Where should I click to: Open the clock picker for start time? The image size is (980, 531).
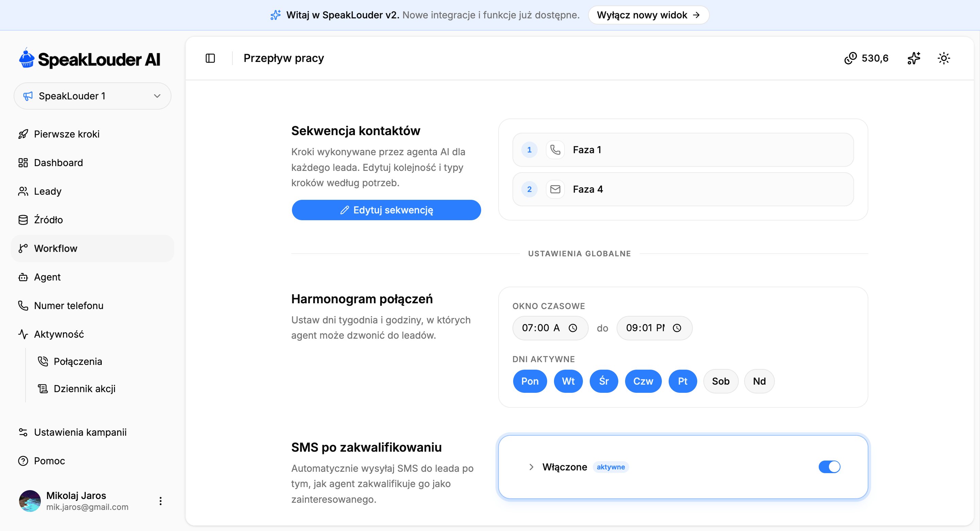(x=573, y=328)
